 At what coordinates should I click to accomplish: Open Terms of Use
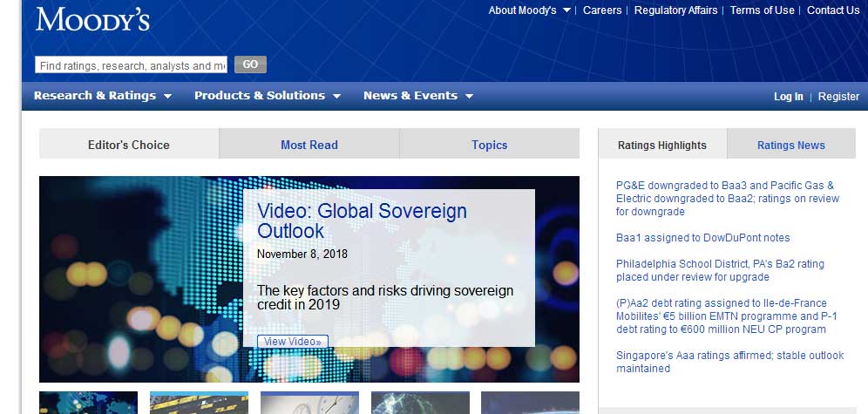pyautogui.click(x=762, y=10)
